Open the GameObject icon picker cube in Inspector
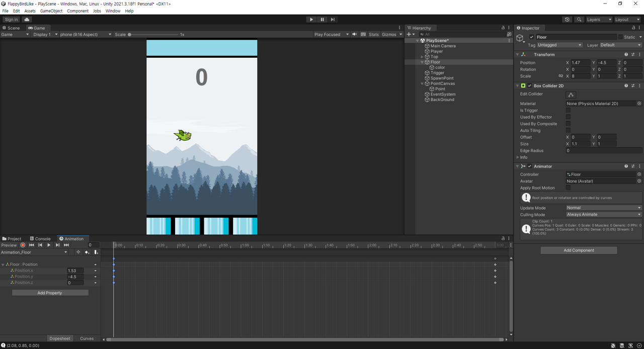 click(x=520, y=38)
